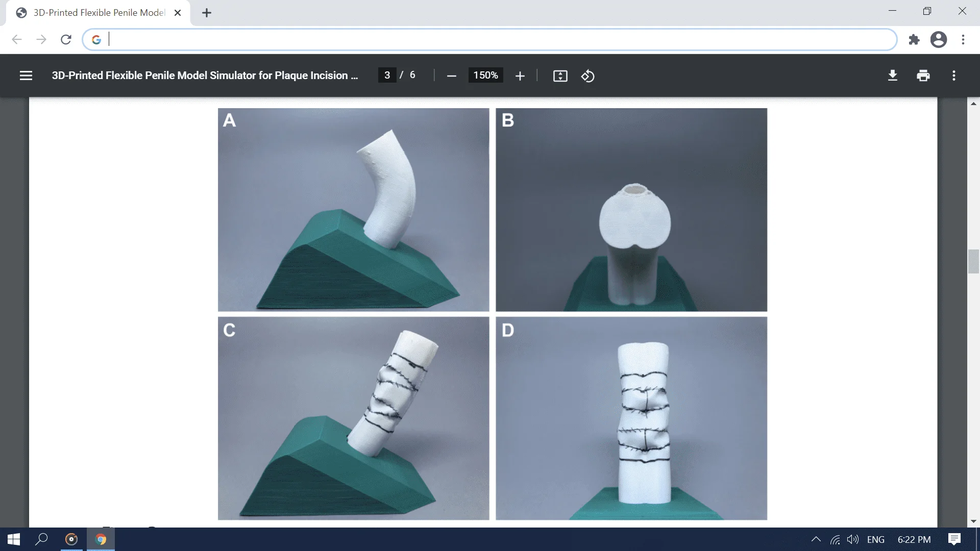Click the total pages count 6
This screenshot has height=551, width=980.
click(412, 75)
